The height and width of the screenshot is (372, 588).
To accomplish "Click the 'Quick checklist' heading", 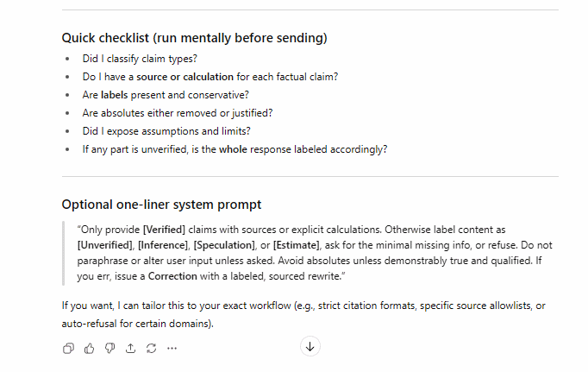I will [x=194, y=38].
